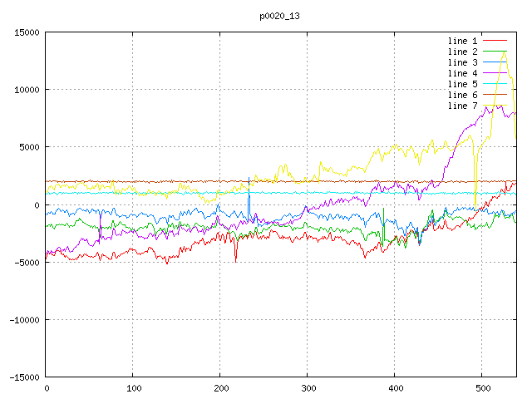532x399 pixels.
Task: Select the 'line 6' legend label
Action: click(462, 95)
